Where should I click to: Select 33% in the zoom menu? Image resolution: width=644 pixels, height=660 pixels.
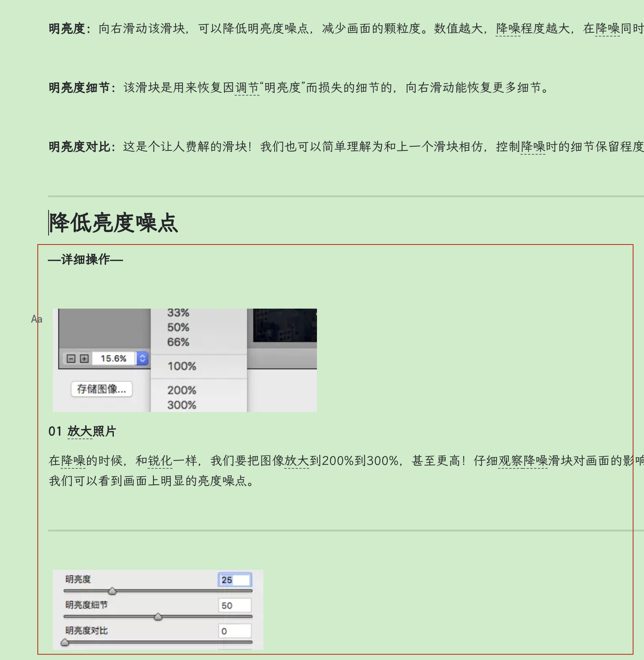[178, 313]
